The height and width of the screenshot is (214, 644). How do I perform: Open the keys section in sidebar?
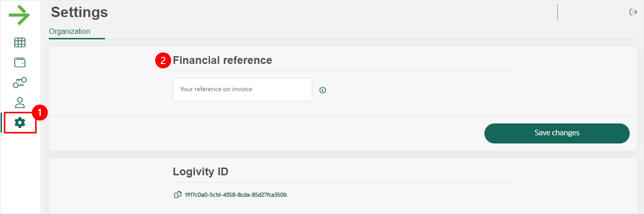coord(20,82)
